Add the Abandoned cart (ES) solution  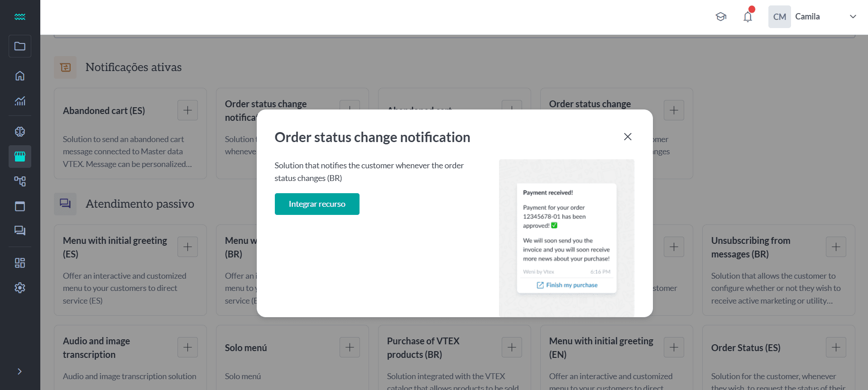(x=187, y=110)
